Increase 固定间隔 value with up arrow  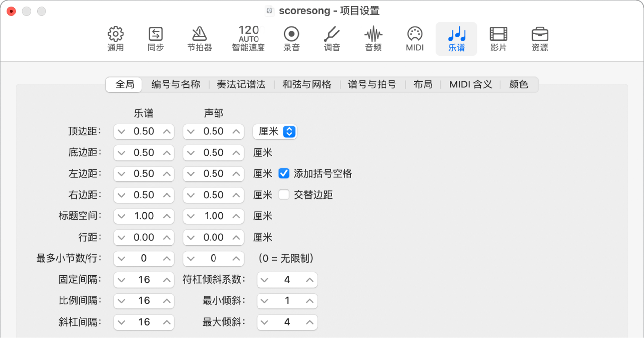[x=167, y=280]
